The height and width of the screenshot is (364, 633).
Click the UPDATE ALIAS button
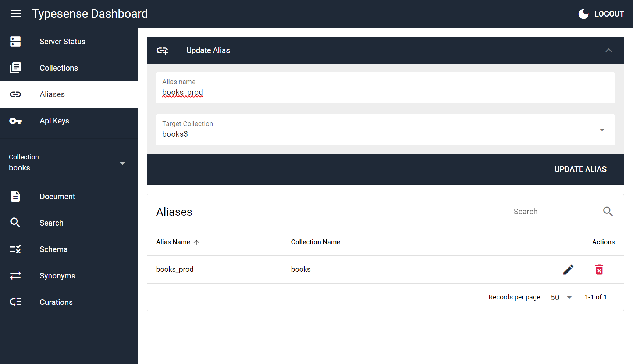[580, 169]
